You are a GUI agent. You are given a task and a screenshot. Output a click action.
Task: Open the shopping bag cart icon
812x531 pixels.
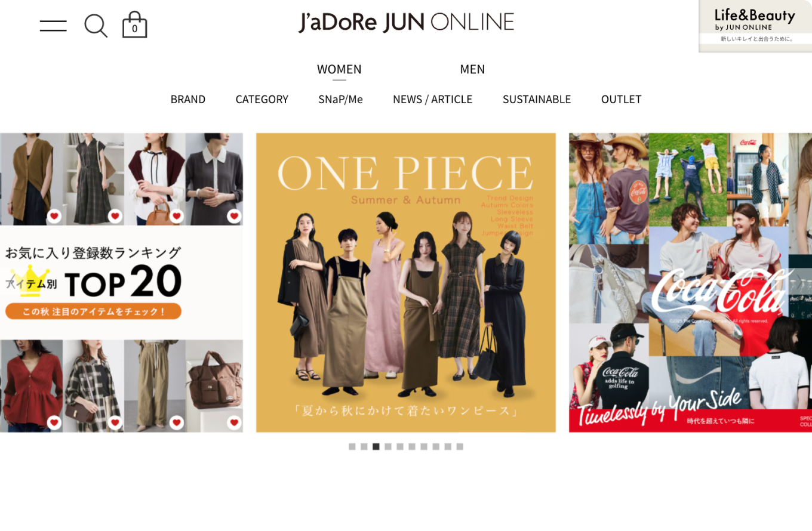(x=134, y=25)
